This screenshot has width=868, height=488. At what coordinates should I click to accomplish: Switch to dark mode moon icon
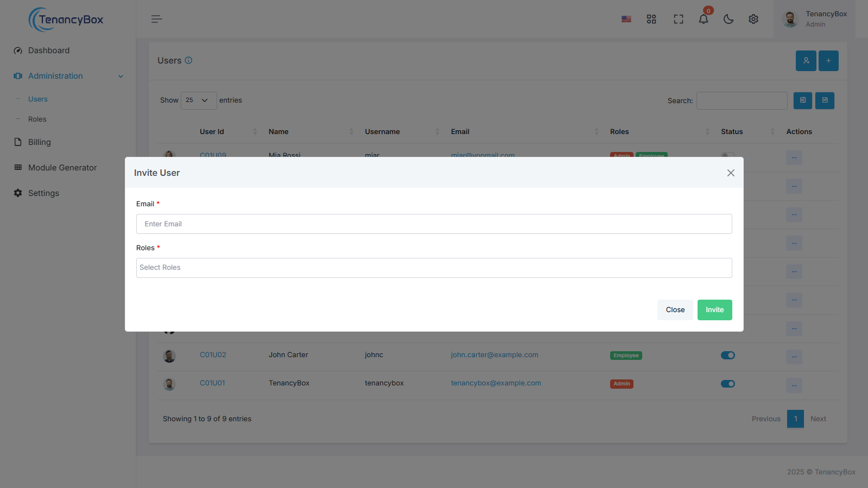(x=728, y=19)
